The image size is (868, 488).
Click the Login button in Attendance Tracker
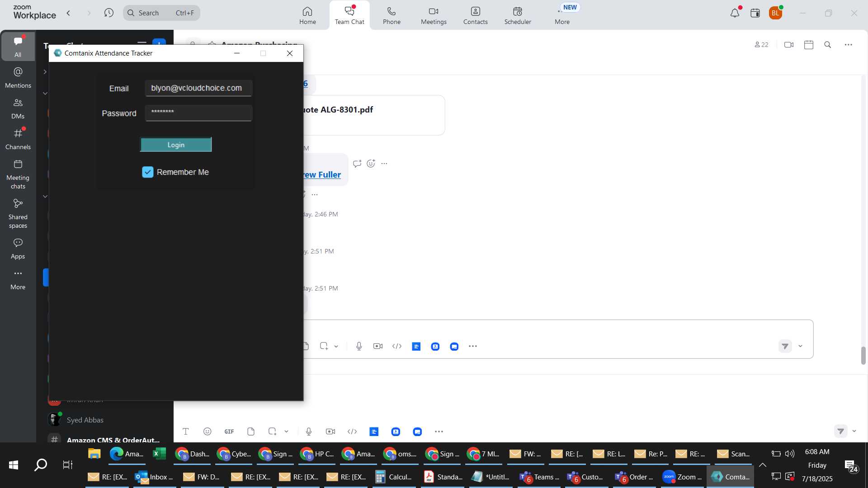pos(176,145)
